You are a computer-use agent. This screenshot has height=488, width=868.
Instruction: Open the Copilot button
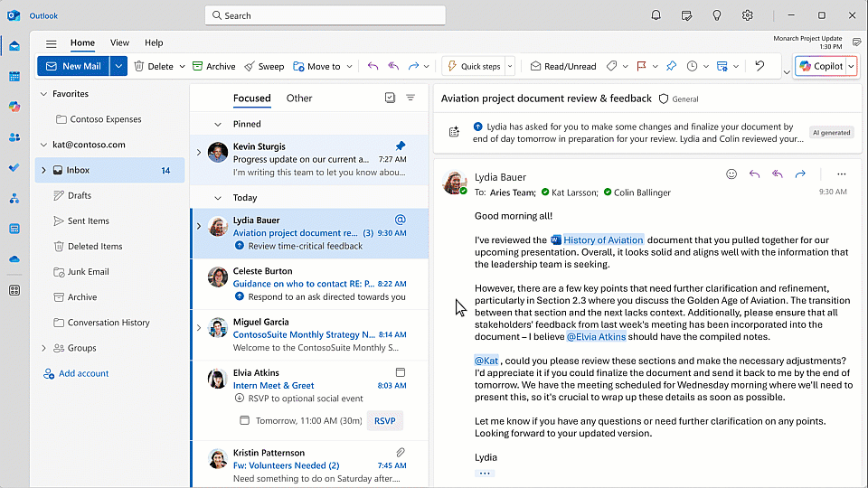point(822,66)
